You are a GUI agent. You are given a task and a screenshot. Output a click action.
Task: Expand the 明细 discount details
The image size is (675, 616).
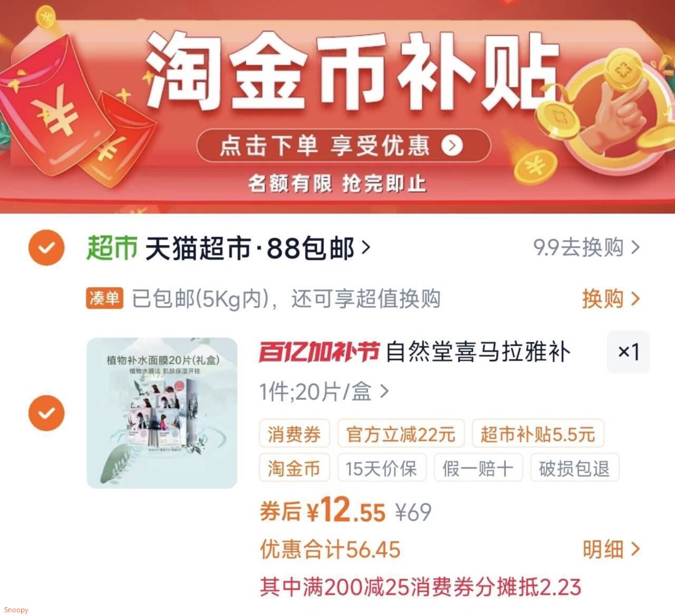[x=611, y=550]
